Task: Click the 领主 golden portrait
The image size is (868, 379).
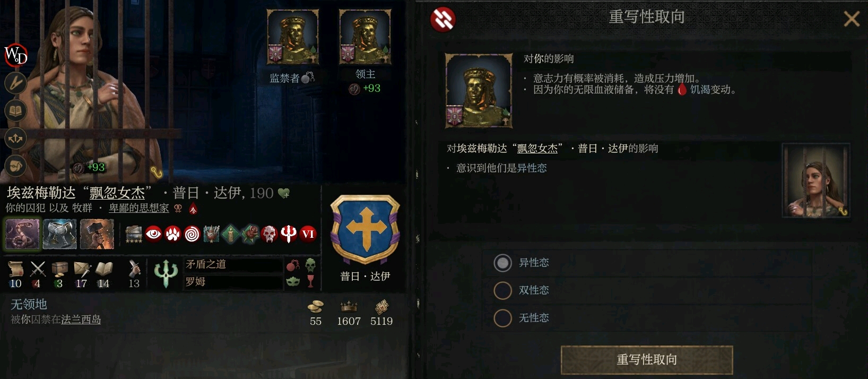Action: click(x=365, y=37)
